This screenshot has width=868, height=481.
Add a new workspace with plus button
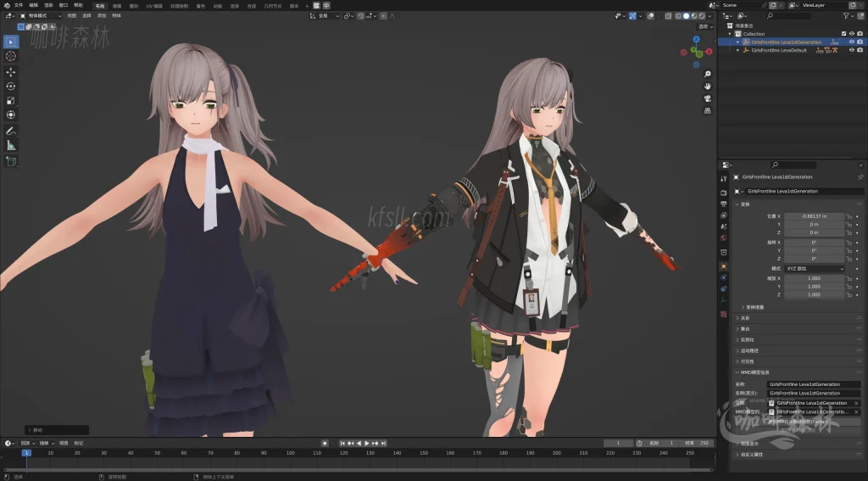tap(307, 6)
